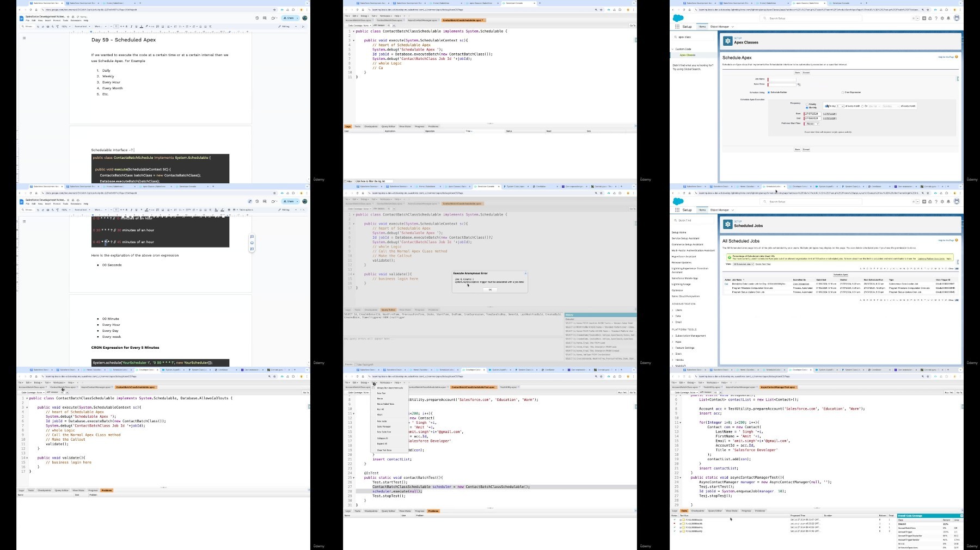Expand Data under Administration
The height and width of the screenshot is (550, 980).
pos(672,316)
